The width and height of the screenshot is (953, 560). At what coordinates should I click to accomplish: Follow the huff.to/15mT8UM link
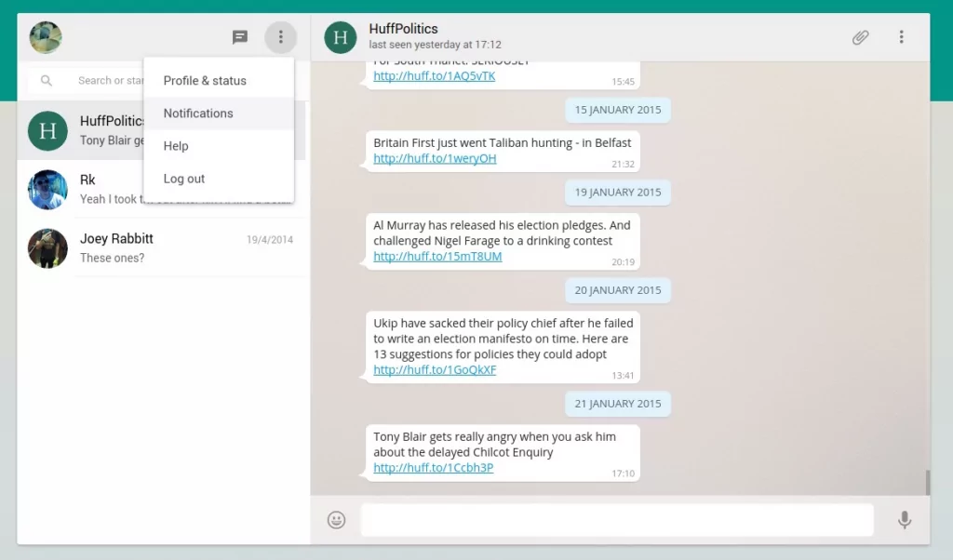click(x=437, y=257)
